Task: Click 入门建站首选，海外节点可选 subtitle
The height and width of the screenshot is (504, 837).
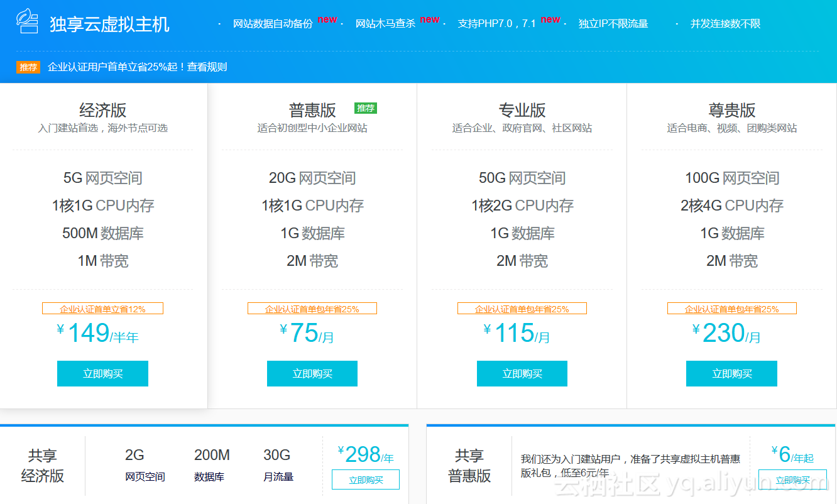Action: point(103,128)
